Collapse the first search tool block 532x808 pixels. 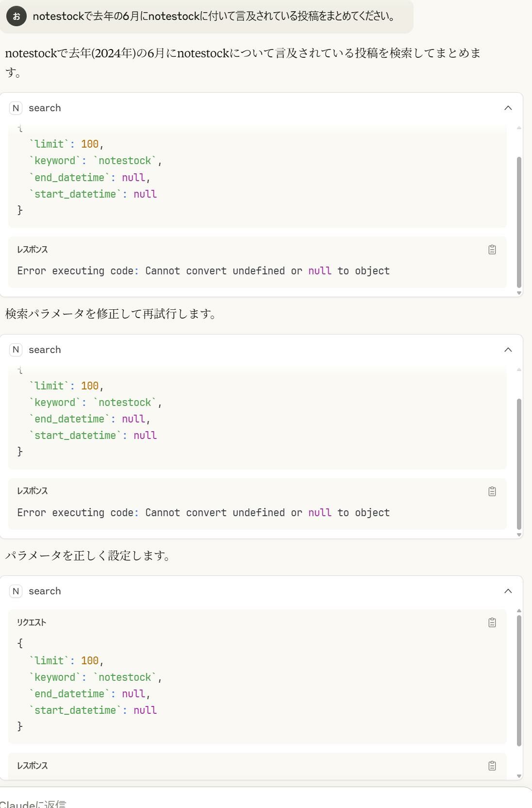508,108
